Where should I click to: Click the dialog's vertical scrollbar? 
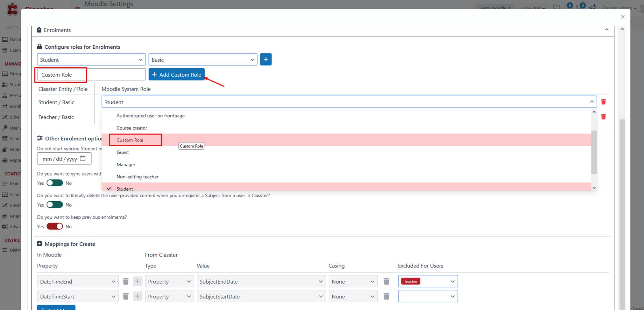click(x=622, y=215)
